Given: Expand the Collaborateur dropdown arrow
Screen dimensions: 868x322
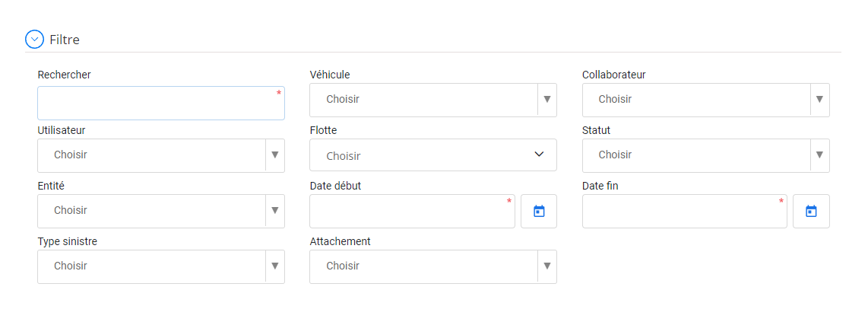Looking at the screenshot, I should (x=819, y=99).
